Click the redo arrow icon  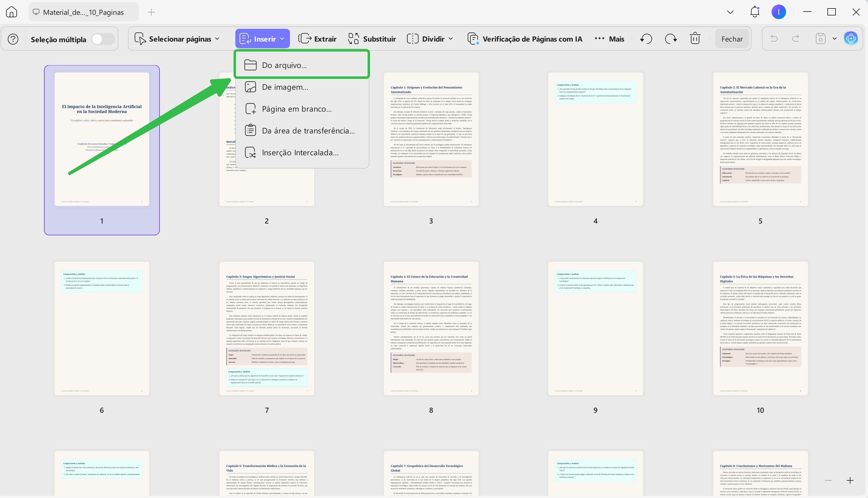point(796,38)
